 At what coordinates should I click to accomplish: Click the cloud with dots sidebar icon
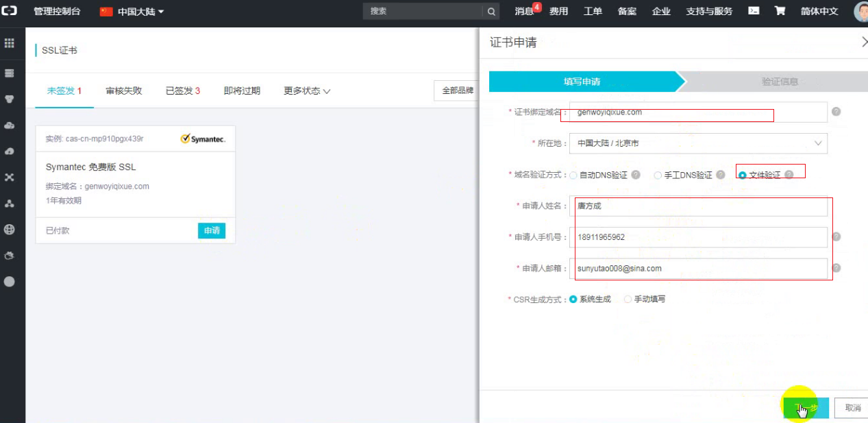(x=10, y=125)
